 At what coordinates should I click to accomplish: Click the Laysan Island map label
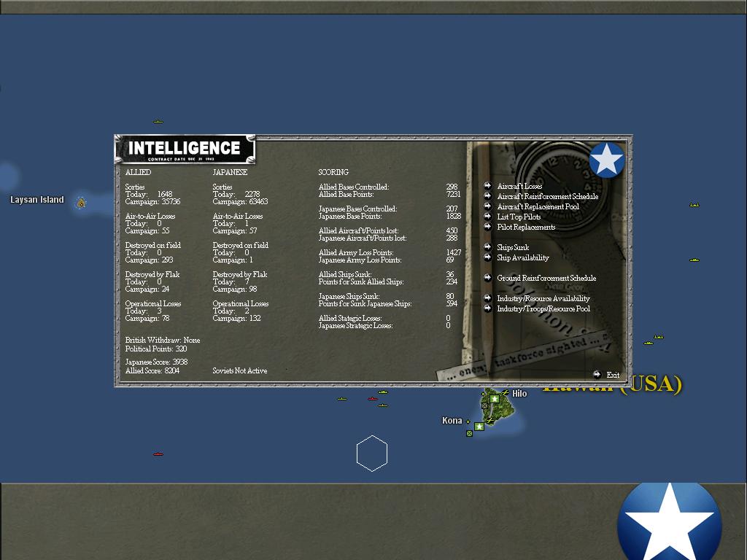click(37, 200)
